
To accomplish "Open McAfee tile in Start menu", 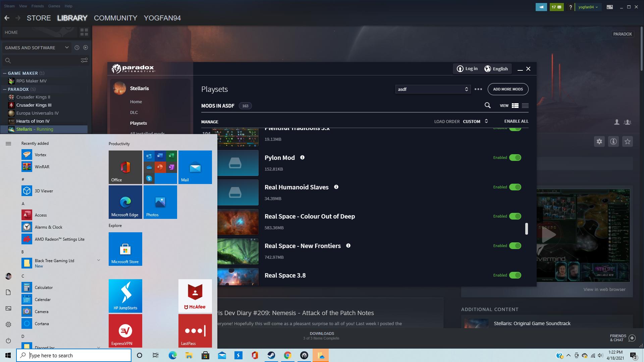I will [195, 296].
